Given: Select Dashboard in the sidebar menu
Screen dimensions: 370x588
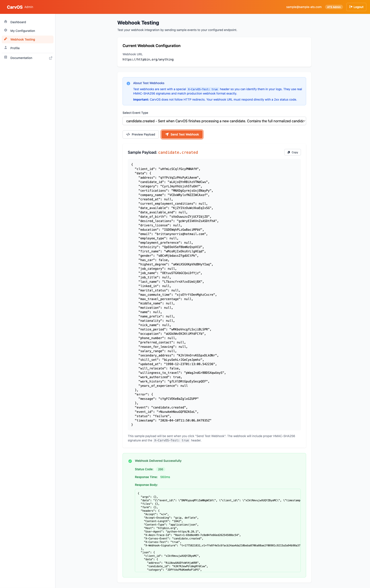Looking at the screenshot, I should point(18,22).
